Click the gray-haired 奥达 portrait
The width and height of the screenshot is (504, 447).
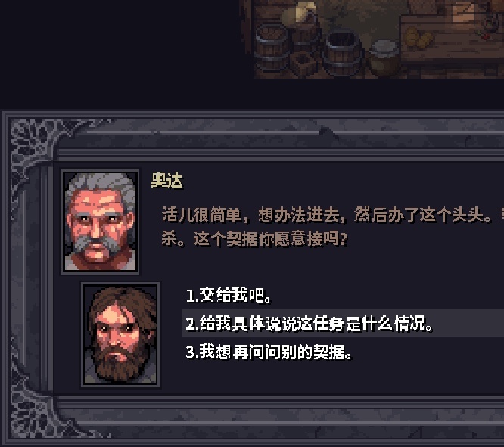point(100,222)
